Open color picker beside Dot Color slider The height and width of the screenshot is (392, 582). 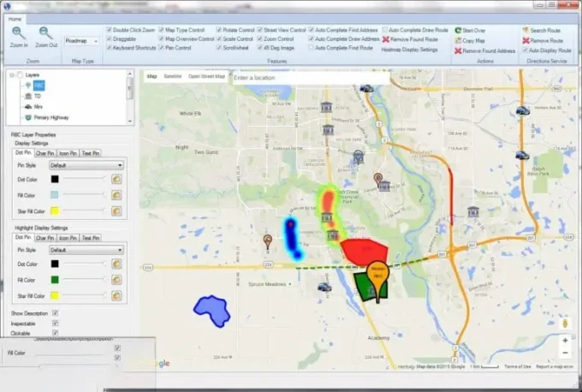116,179
